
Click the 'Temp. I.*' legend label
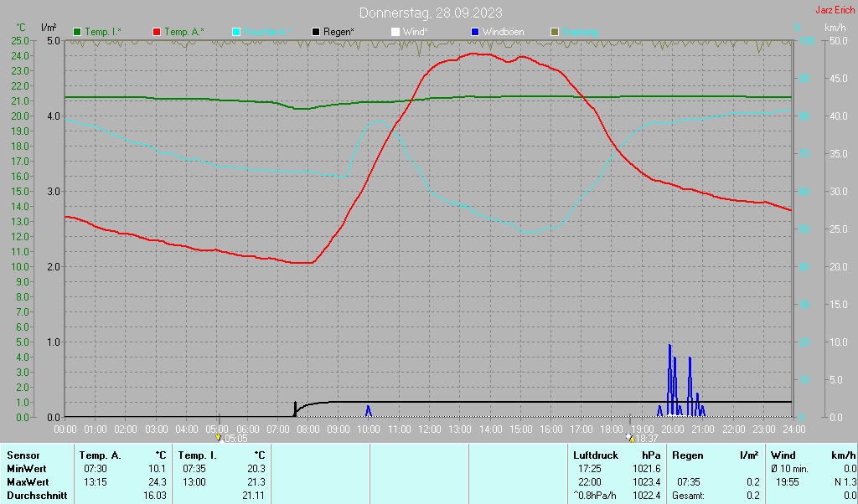tap(103, 33)
